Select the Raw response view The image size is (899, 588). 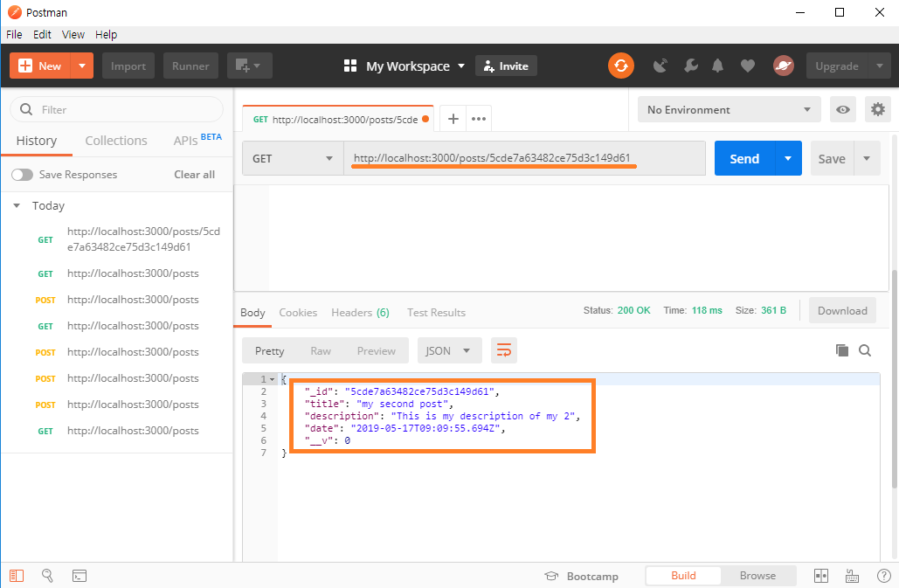321,350
